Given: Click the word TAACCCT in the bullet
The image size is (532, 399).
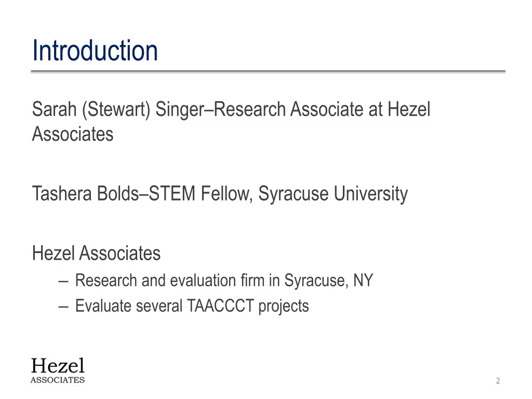Looking at the screenshot, I should [220, 305].
